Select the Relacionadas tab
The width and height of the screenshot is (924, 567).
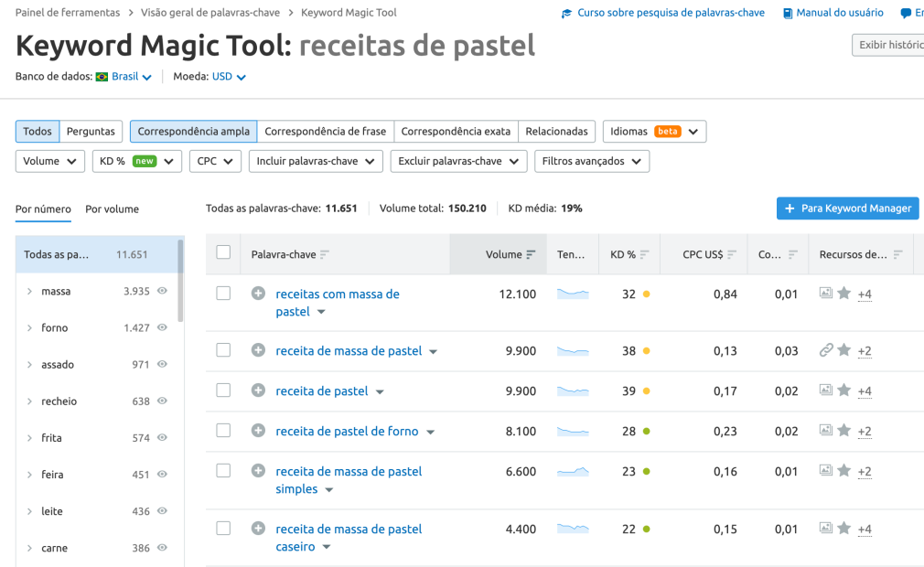click(557, 132)
